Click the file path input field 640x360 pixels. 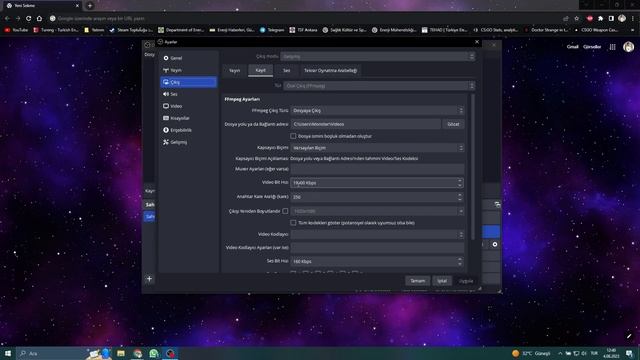tap(366, 124)
